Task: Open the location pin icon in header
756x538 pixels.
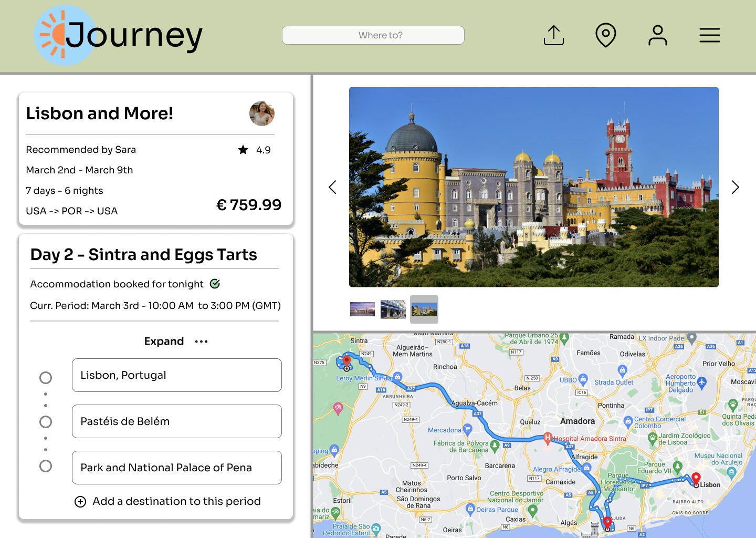Action: pyautogui.click(x=605, y=35)
